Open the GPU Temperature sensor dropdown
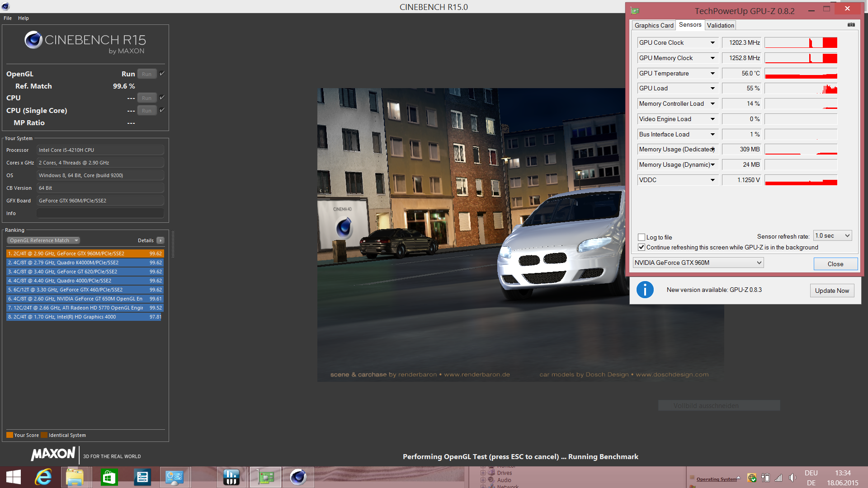This screenshot has height=488, width=868. 712,73
